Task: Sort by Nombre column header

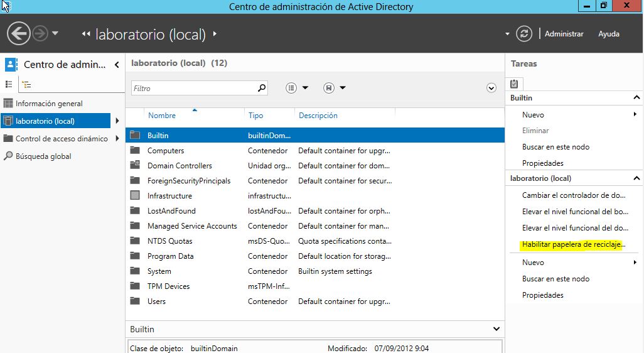Action: pos(162,116)
